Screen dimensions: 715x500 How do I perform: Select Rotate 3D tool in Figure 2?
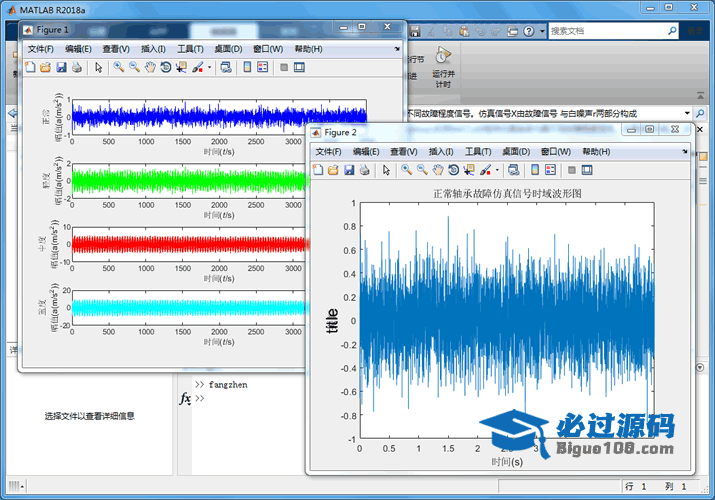coord(453,170)
